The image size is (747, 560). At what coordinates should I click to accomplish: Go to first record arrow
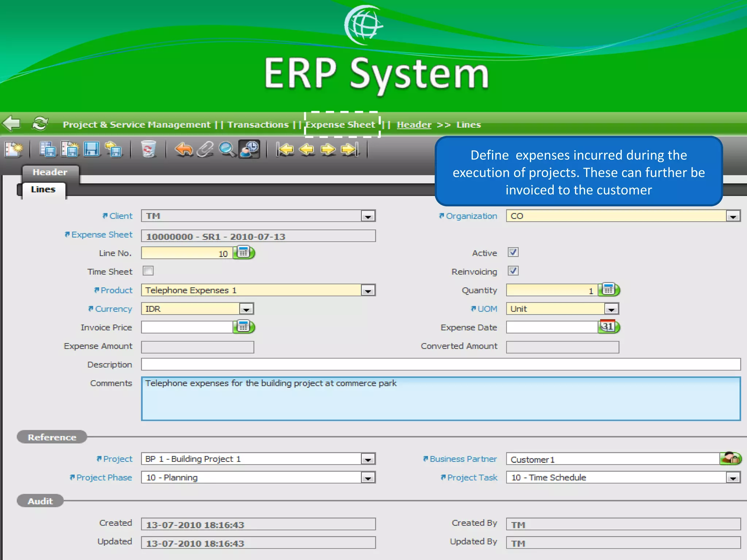coord(285,149)
